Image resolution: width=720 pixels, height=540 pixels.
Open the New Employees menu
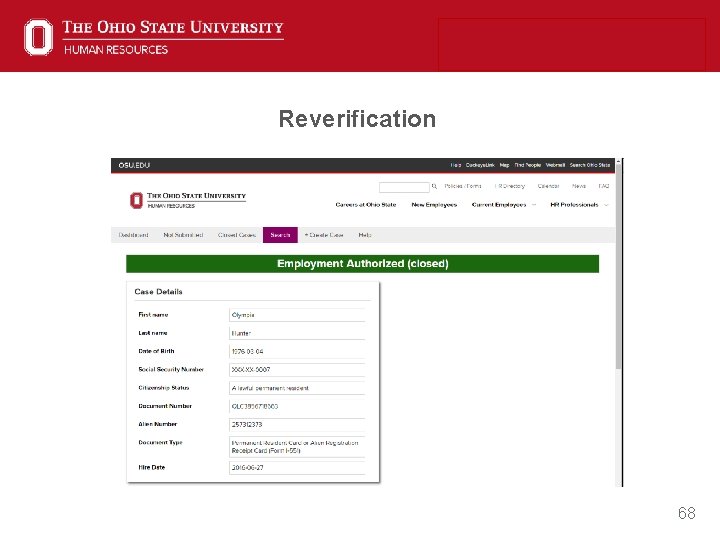click(x=434, y=205)
